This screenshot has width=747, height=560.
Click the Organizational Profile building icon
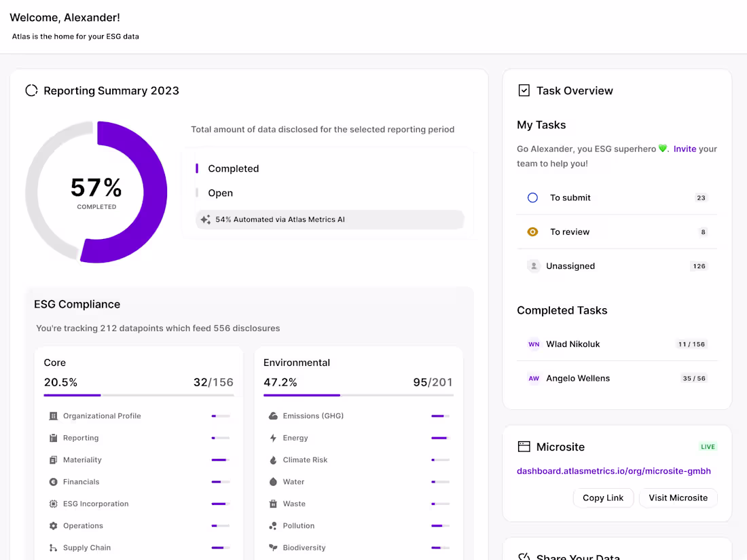(x=54, y=416)
